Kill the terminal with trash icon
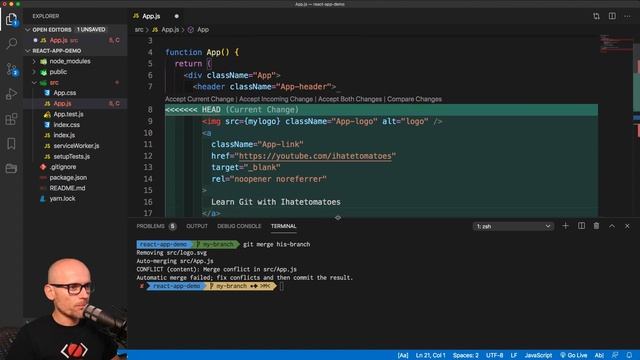Image resolution: width=640 pixels, height=360 pixels. click(596, 226)
